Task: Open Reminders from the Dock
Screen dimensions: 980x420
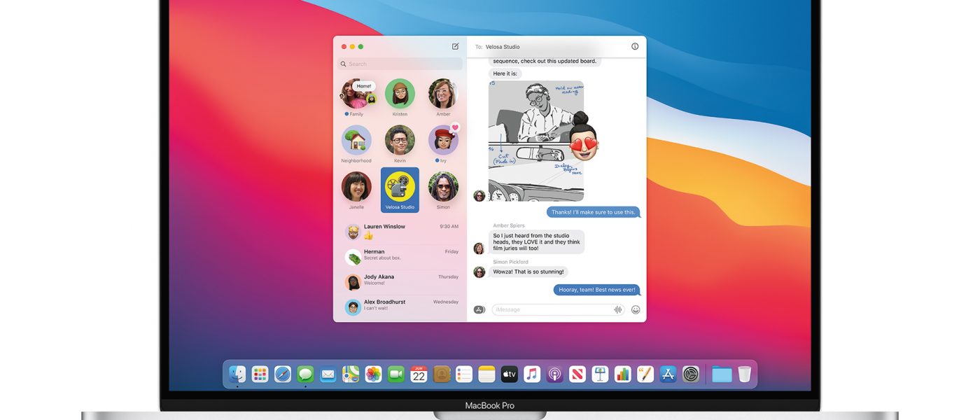Action: pos(464,374)
